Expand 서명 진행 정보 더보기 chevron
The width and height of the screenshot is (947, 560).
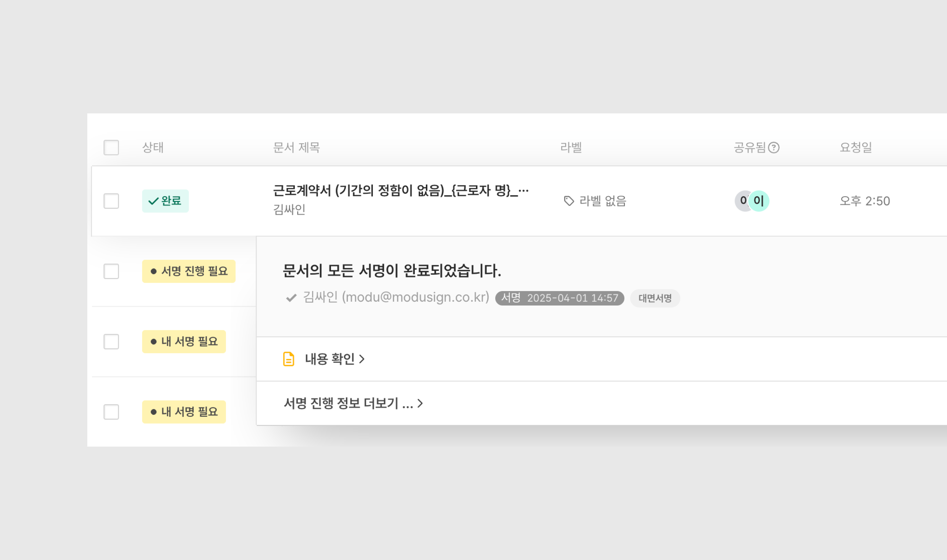point(420,403)
